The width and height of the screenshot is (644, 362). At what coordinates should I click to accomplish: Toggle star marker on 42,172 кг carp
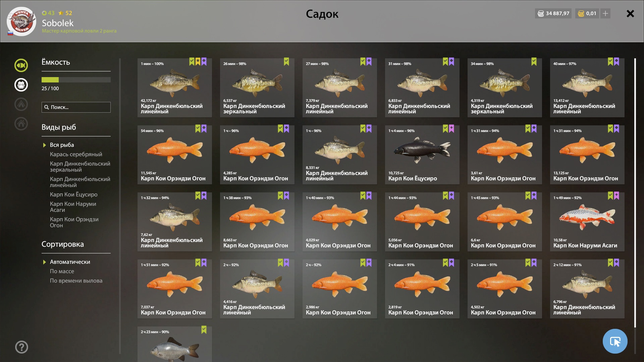click(198, 62)
